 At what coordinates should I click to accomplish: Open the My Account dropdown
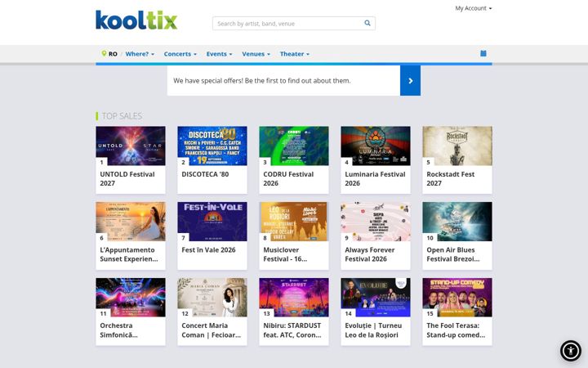pyautogui.click(x=473, y=8)
